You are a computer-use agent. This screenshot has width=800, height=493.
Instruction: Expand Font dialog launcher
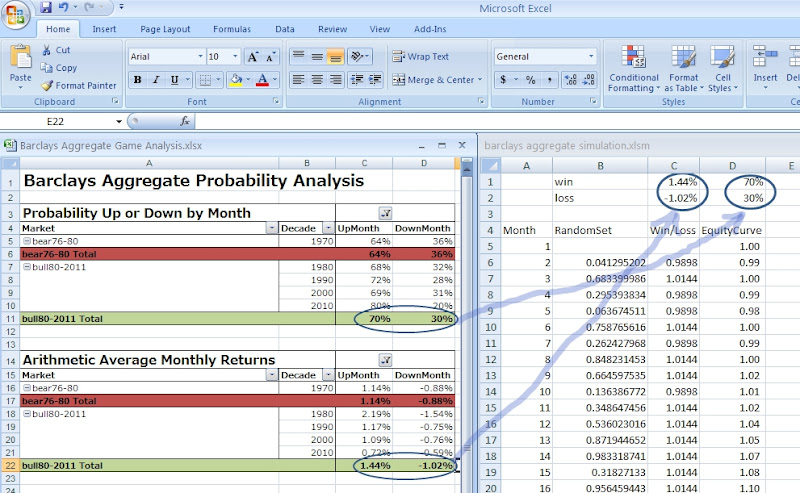tap(276, 101)
